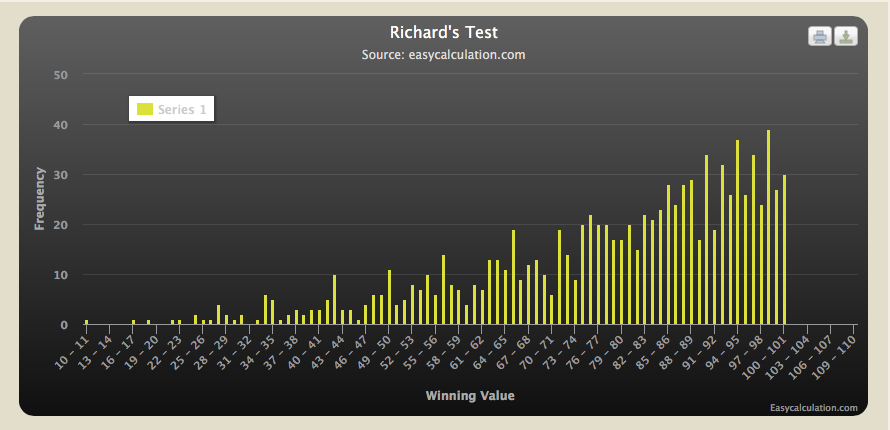The height and width of the screenshot is (430, 890).
Task: Click the first bar above '10 - 11'
Action: coord(87,322)
